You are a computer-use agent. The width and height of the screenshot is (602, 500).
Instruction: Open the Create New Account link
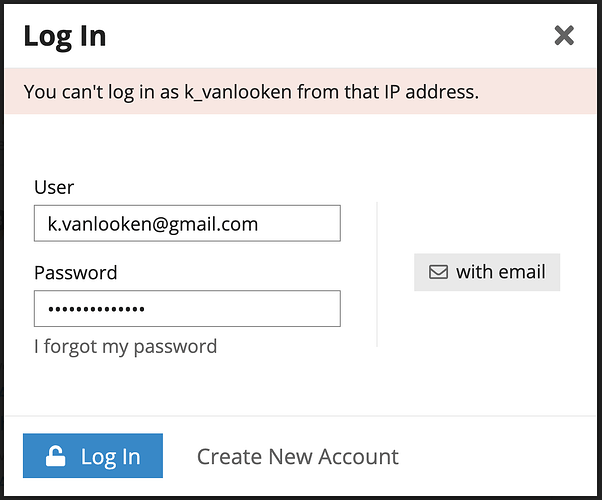click(x=298, y=457)
